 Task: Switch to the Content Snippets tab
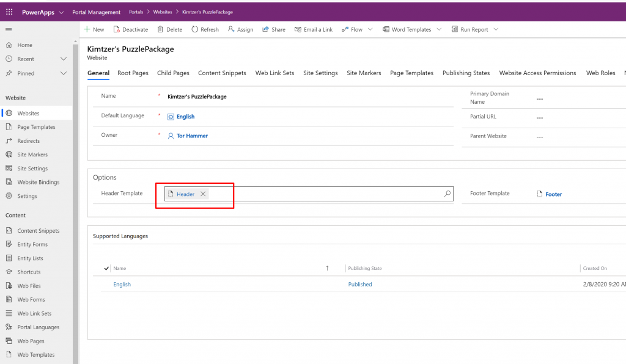click(x=222, y=73)
